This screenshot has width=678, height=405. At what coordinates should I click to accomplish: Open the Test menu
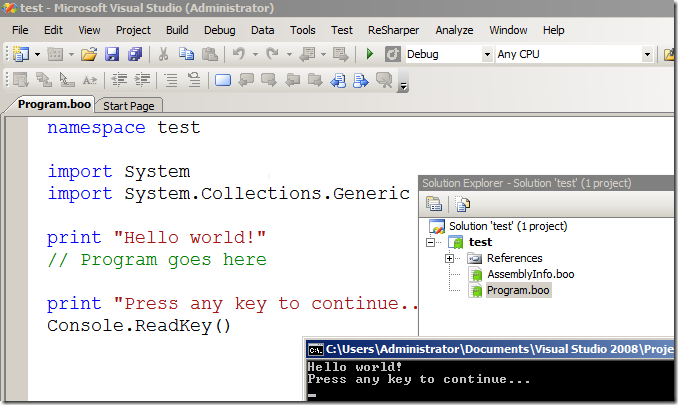coord(342,30)
